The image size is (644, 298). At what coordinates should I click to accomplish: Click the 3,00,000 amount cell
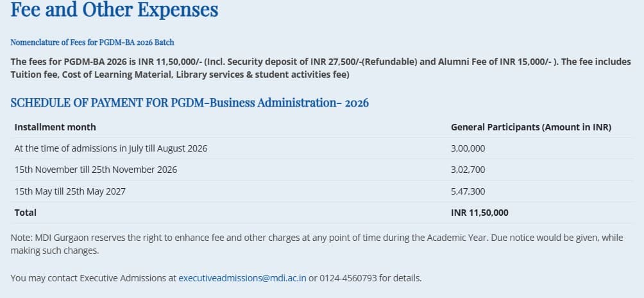pyautogui.click(x=468, y=148)
